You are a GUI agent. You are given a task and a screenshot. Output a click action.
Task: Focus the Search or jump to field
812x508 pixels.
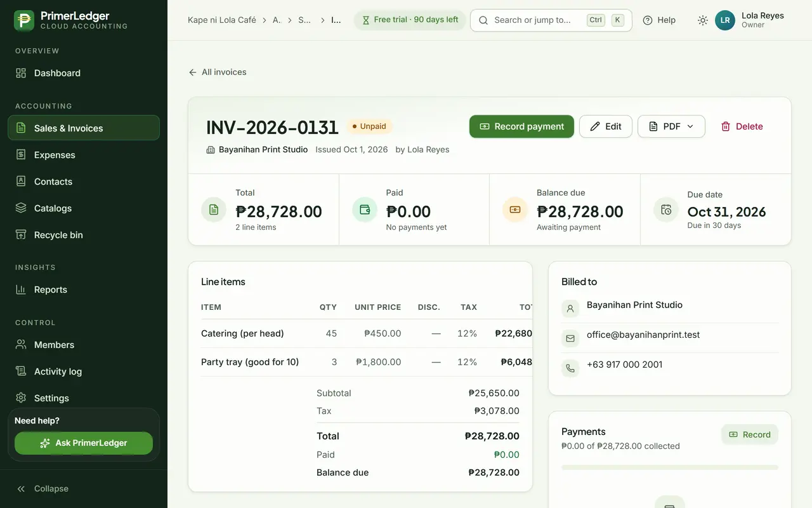tap(551, 20)
